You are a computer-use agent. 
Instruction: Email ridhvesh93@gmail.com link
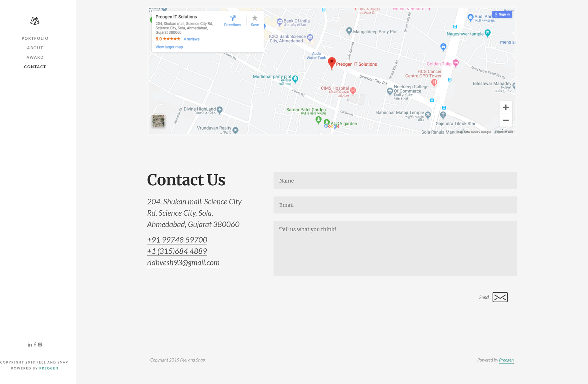pos(183,263)
